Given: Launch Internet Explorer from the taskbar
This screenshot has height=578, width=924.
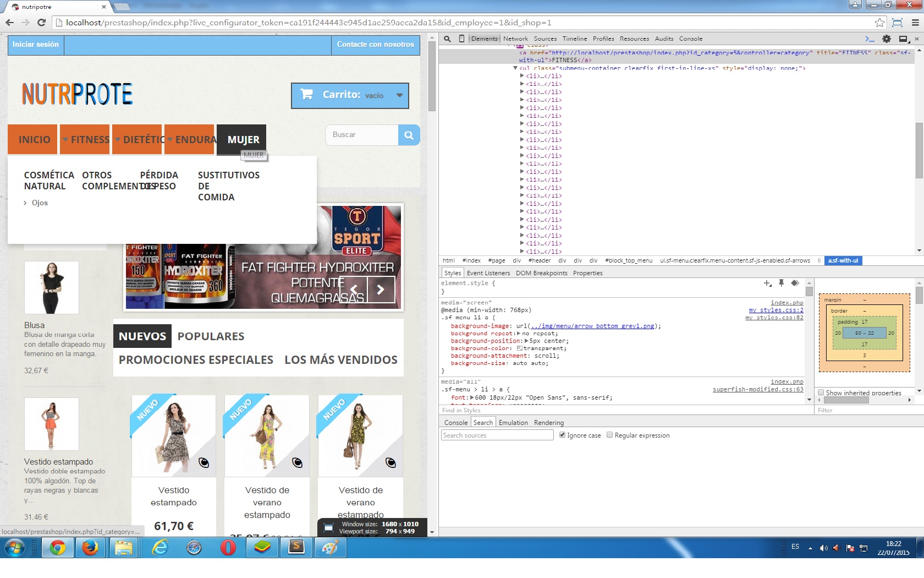Looking at the screenshot, I should click(159, 548).
